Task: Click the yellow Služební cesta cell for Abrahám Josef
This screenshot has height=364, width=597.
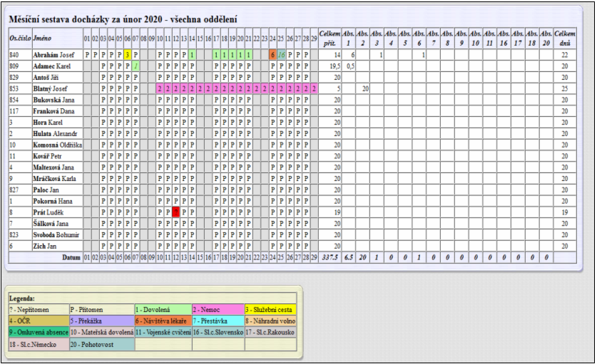Action: click(128, 55)
